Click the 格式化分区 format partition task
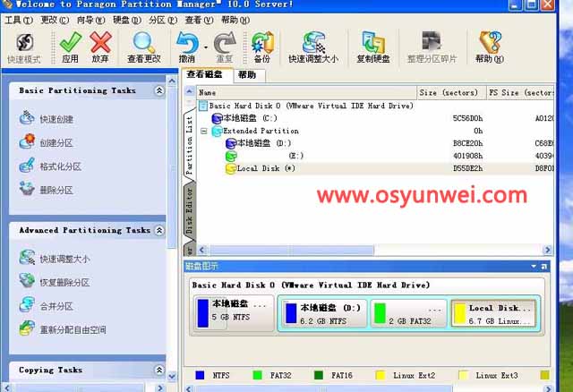The width and height of the screenshot is (573, 392). click(x=50, y=166)
